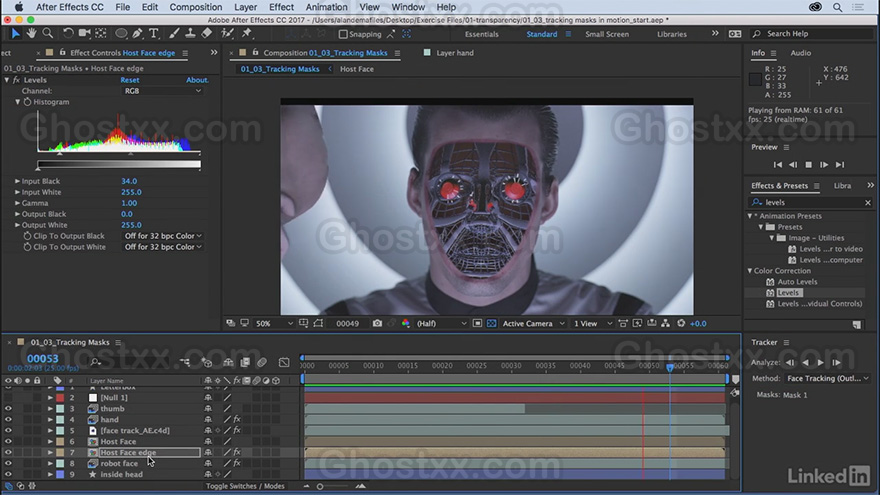Select the Type tool
Viewport: 880px width, 495px height.
(x=153, y=34)
